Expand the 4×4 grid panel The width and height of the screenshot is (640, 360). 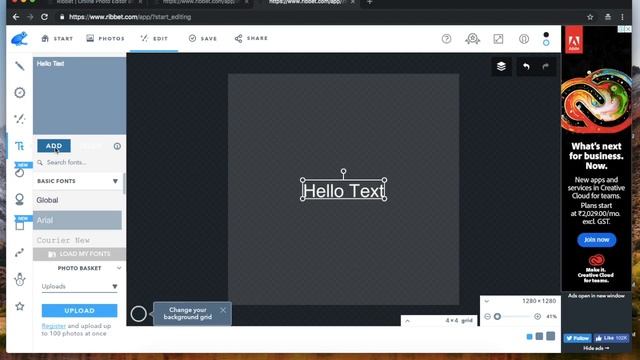coord(407,321)
